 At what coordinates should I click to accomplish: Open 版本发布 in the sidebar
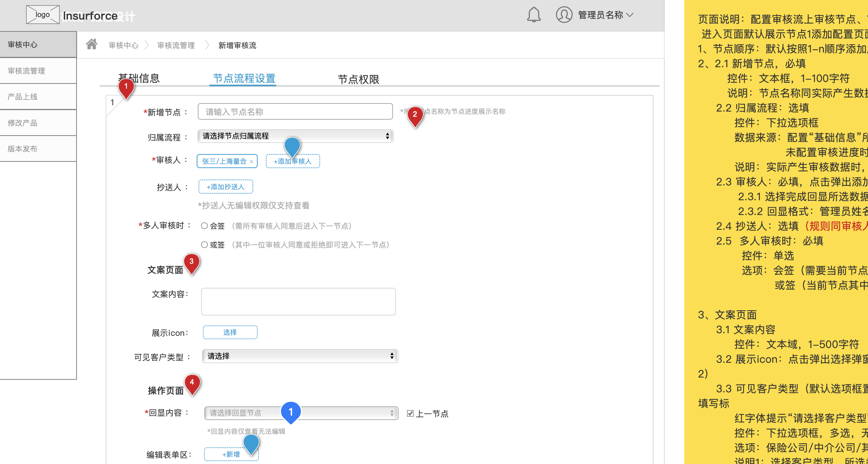(38, 149)
